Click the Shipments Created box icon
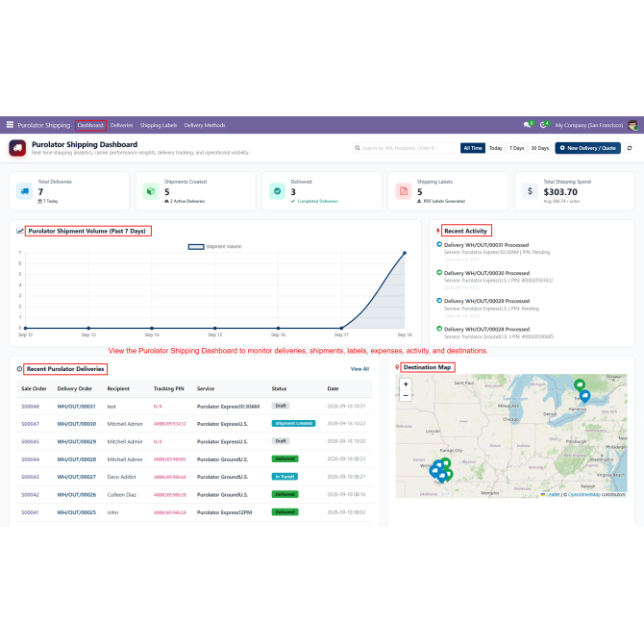The height and width of the screenshot is (644, 644). 151,191
